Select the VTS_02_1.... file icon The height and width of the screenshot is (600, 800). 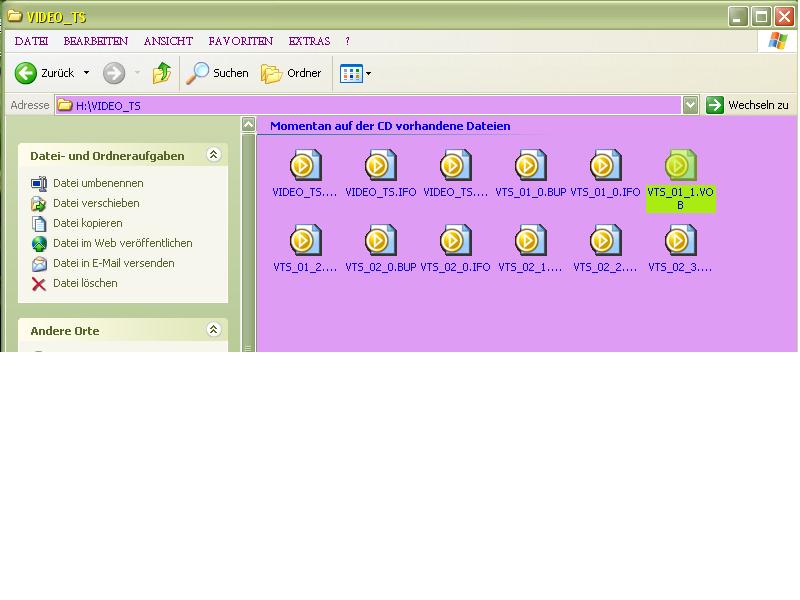530,240
